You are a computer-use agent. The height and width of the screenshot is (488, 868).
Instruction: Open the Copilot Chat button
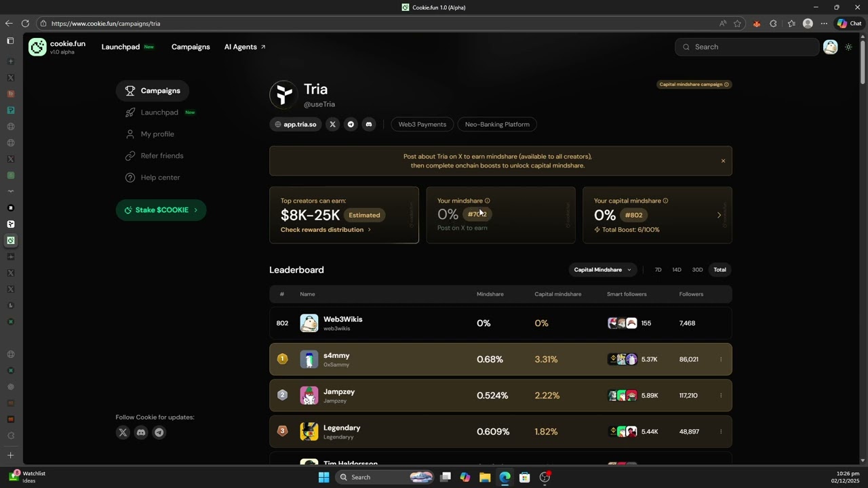click(x=849, y=23)
